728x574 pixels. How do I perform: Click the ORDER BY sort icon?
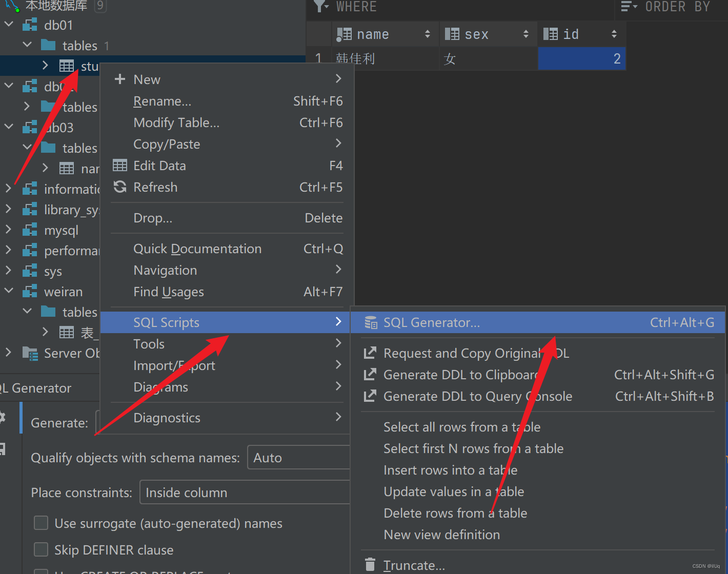629,6
